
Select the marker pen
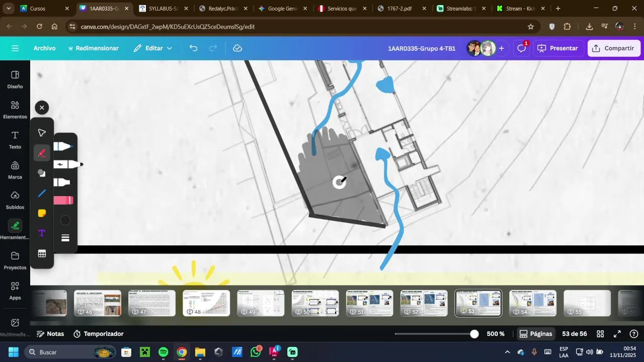pyautogui.click(x=68, y=164)
